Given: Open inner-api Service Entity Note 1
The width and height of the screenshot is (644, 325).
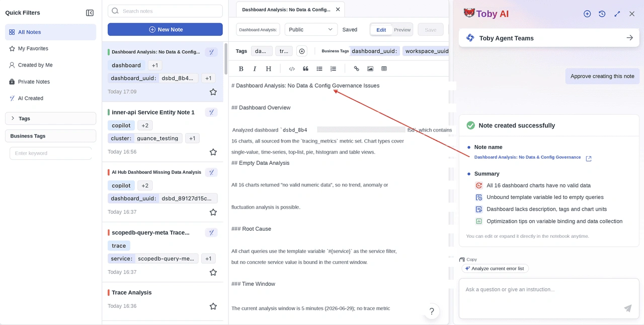Looking at the screenshot, I should click(x=153, y=112).
